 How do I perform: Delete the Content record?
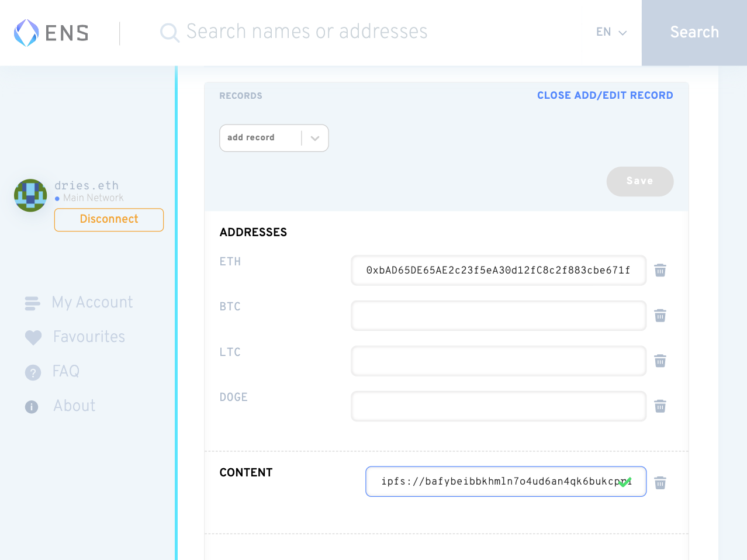point(660,482)
